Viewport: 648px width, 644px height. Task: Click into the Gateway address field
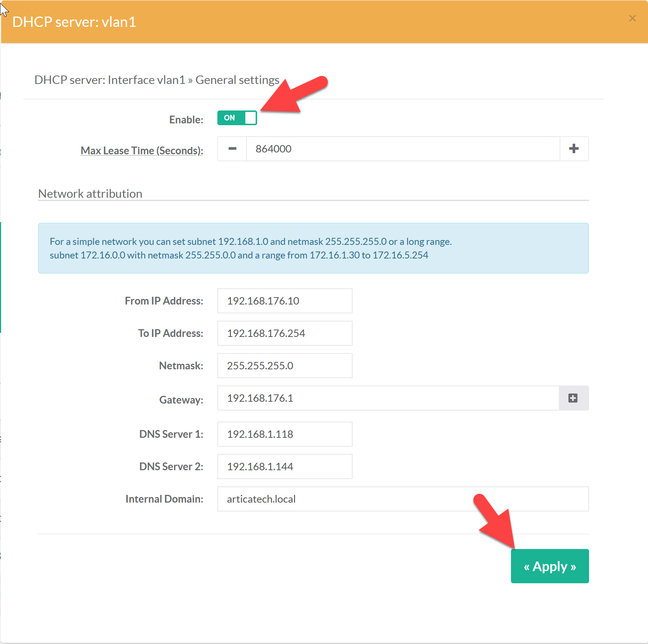tap(388, 398)
